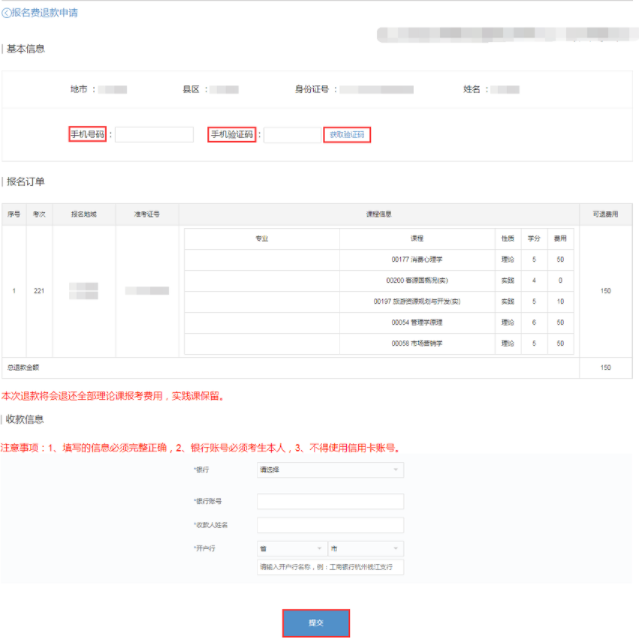Click the 课程信息 column header
This screenshot has height=644, width=639.
point(378,214)
